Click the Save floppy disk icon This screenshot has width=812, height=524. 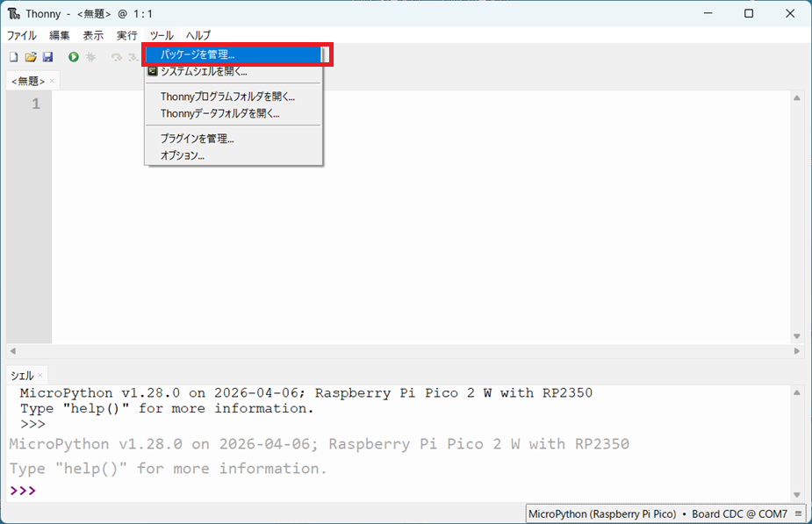click(x=47, y=57)
